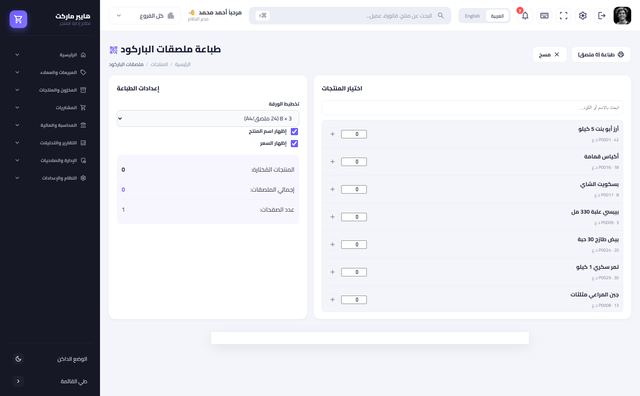
Task: Click the plus for جبن المراعي مثلثات
Action: [332, 300]
